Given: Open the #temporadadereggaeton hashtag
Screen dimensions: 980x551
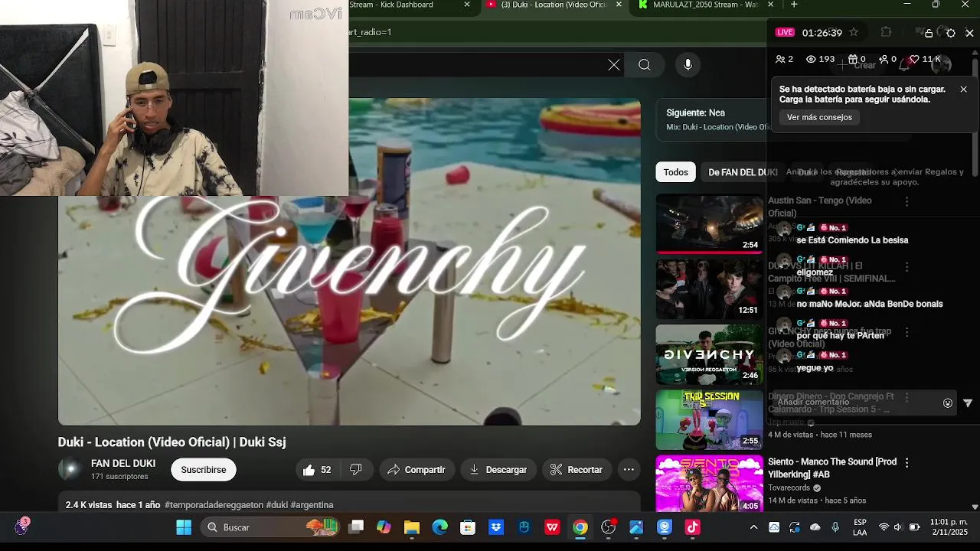Looking at the screenshot, I should click(x=214, y=505).
